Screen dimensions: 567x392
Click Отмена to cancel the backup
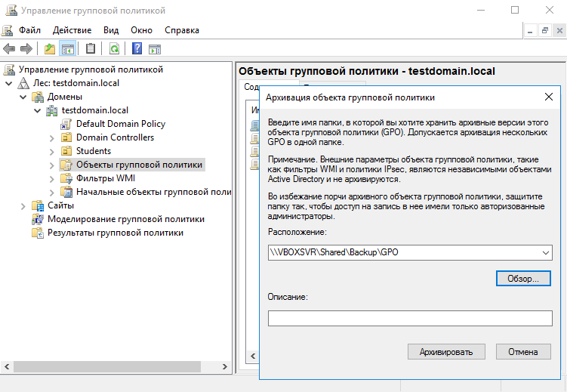523,352
